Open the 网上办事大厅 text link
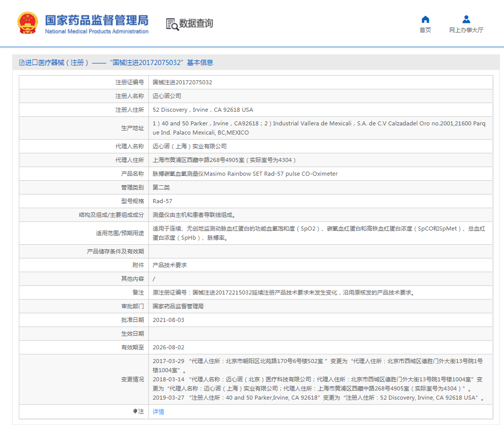The width and height of the screenshot is (504, 425). pos(466,30)
